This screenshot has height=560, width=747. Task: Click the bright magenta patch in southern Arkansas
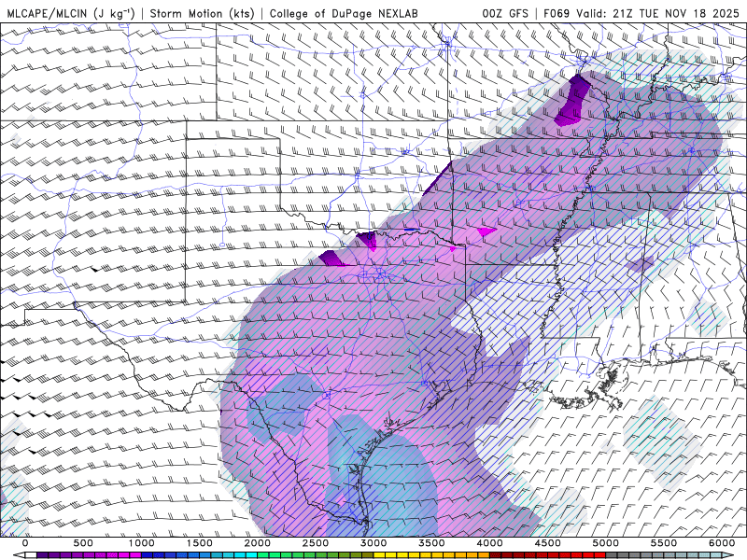coord(486,231)
